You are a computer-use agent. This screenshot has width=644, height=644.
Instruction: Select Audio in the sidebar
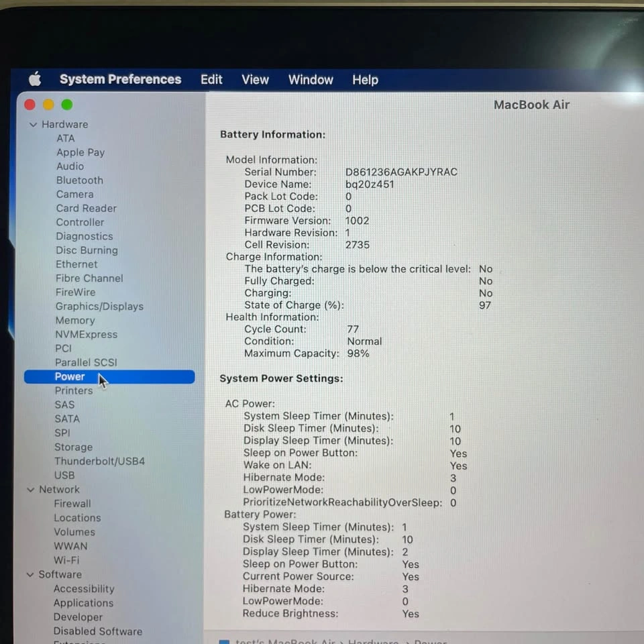pyautogui.click(x=70, y=166)
